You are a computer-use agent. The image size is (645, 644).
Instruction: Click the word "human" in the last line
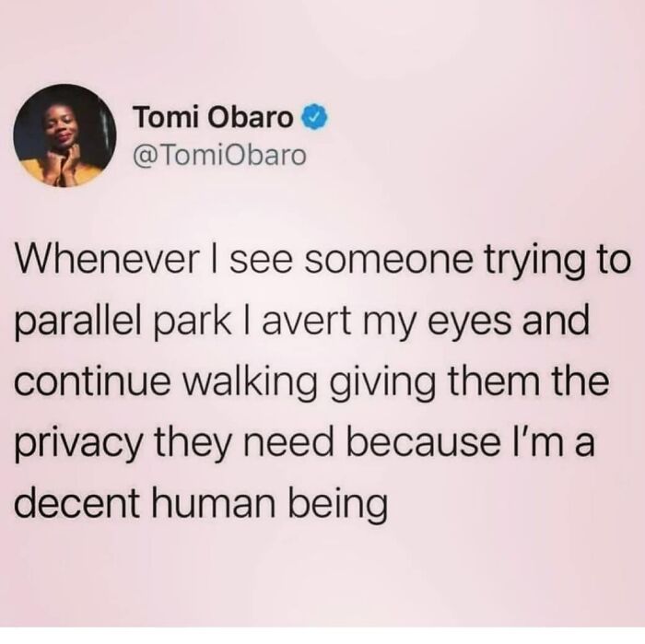tap(214, 503)
